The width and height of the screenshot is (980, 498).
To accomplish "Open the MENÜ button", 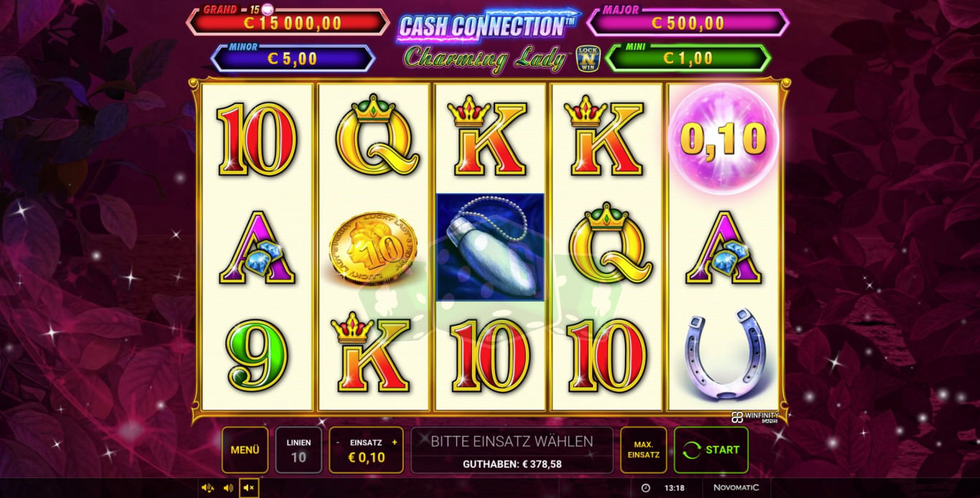I will [245, 450].
